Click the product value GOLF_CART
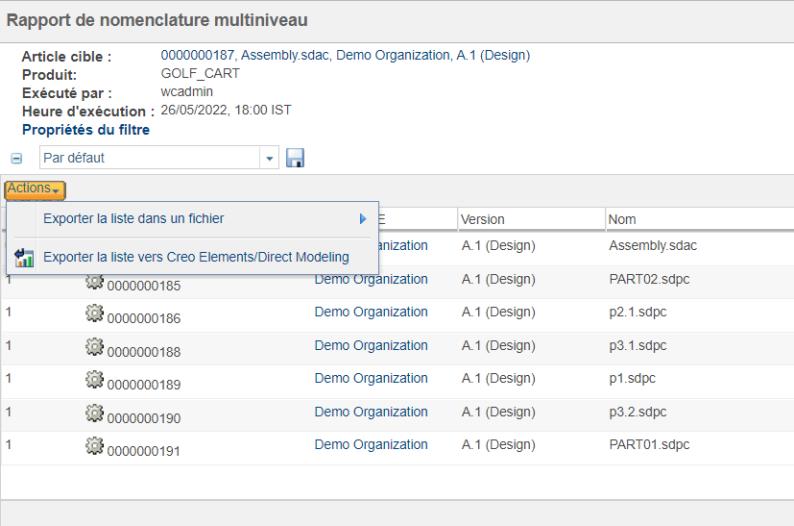Image resolution: width=794 pixels, height=526 pixels. coord(200,73)
